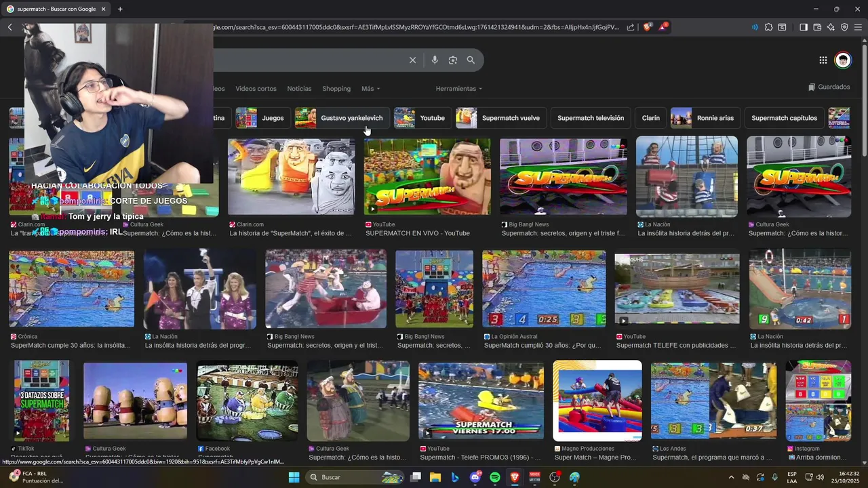This screenshot has height=488, width=868.
Task: Click the Windows Start button
Action: tap(294, 477)
